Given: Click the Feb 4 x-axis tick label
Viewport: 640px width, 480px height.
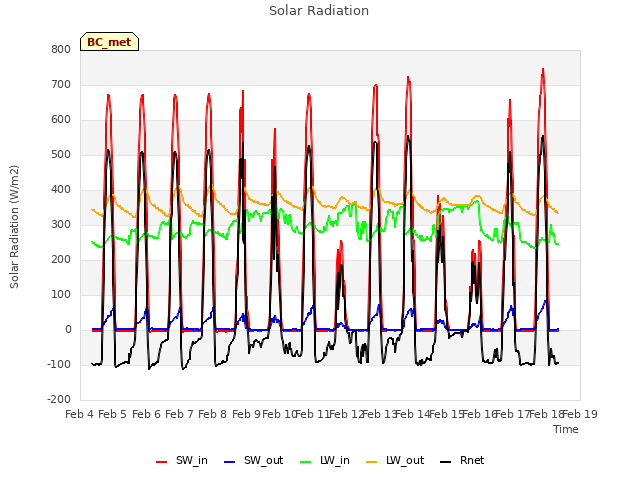Looking at the screenshot, I should click(80, 414).
